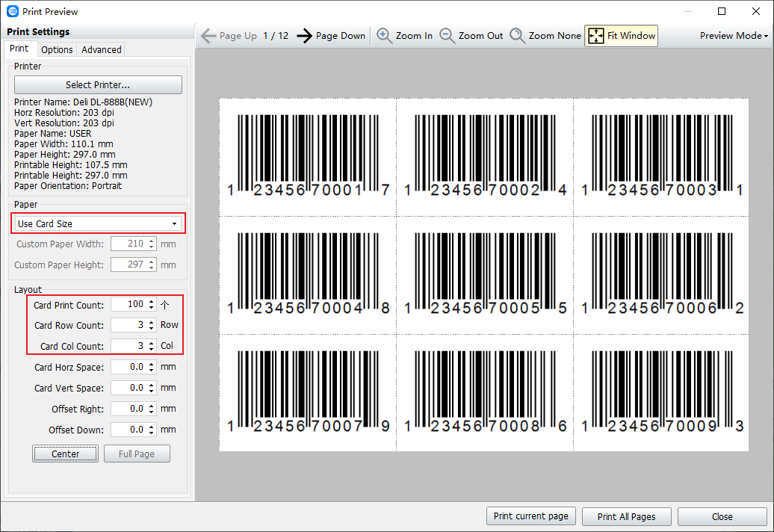The width and height of the screenshot is (774, 532).
Task: Reset zoom with Zoom None icon
Action: pos(517,36)
